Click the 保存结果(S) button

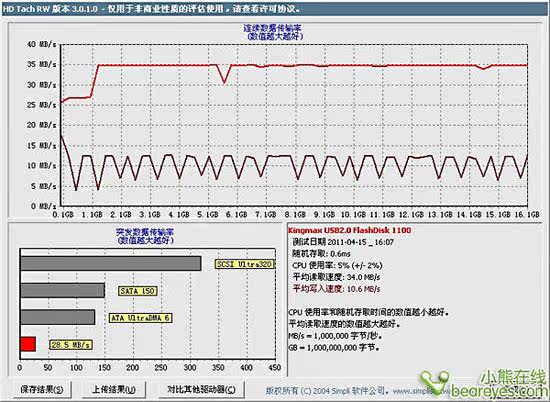42,389
